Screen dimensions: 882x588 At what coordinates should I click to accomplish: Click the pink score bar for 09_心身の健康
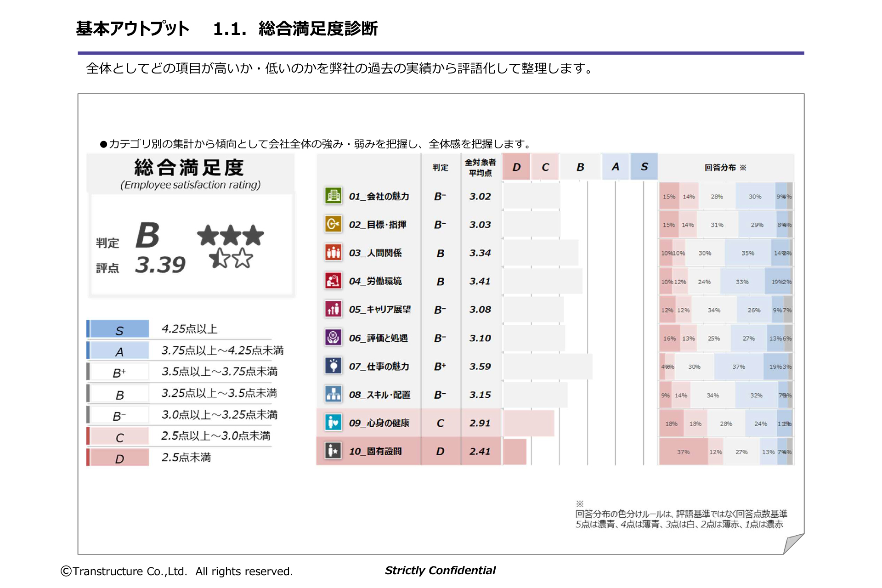529,423
